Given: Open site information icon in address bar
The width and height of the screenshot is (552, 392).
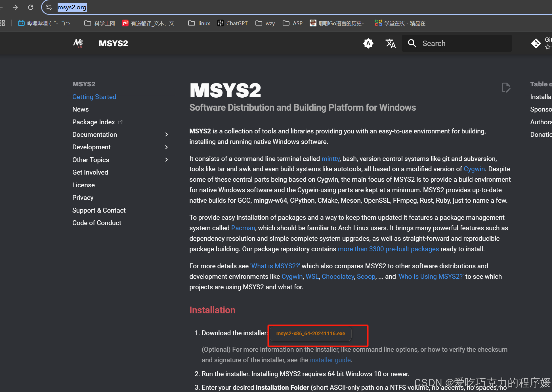Looking at the screenshot, I should click(x=49, y=7).
